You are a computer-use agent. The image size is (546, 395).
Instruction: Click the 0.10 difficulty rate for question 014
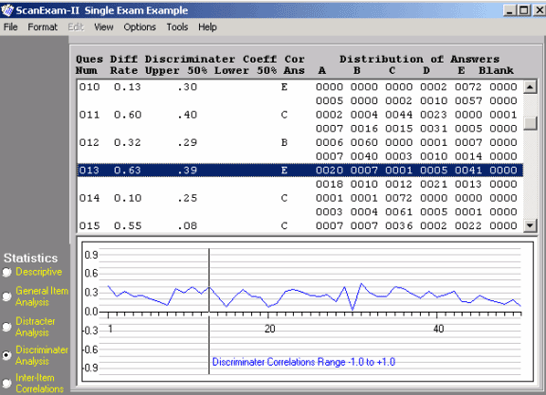click(x=127, y=198)
